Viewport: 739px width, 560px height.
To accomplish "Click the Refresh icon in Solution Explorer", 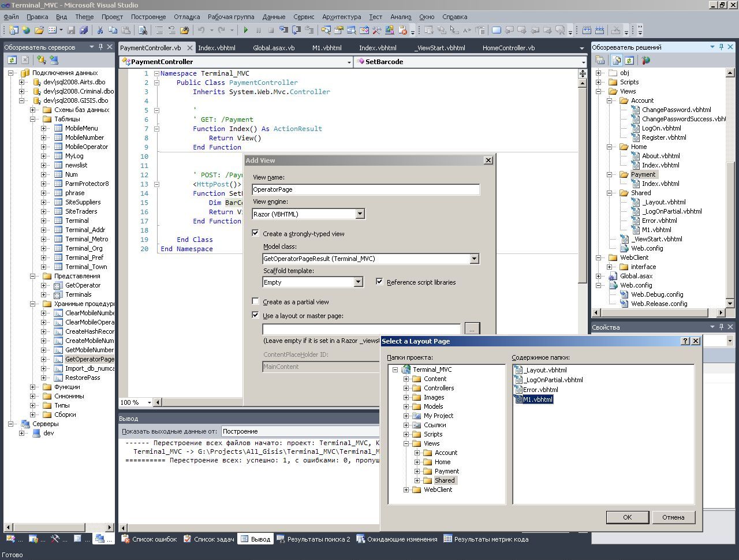I will [x=629, y=60].
